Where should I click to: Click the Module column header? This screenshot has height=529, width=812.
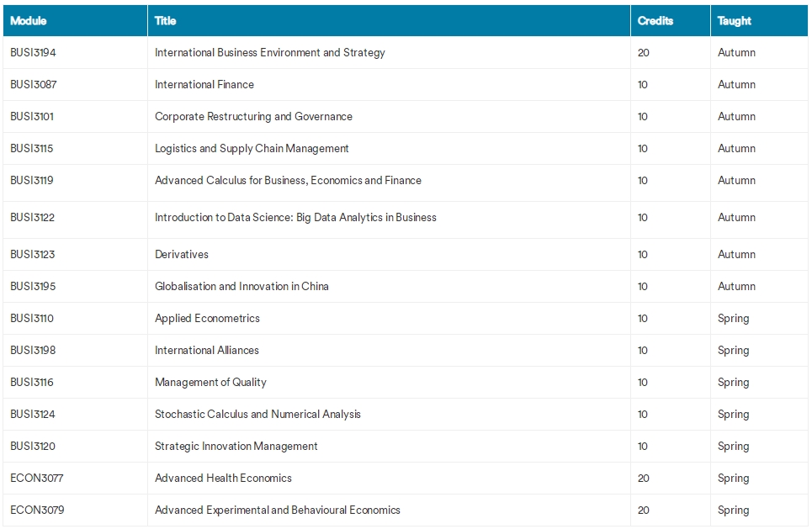(29, 21)
